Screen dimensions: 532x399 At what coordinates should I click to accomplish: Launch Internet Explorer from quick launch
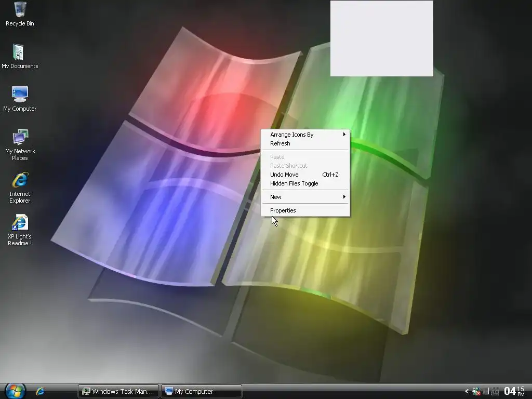(40, 391)
